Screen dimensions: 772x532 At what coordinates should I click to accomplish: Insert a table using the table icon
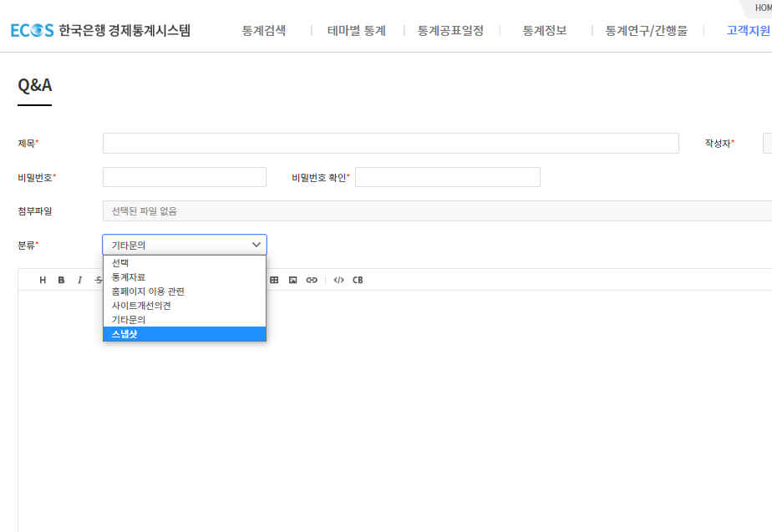[x=274, y=280]
